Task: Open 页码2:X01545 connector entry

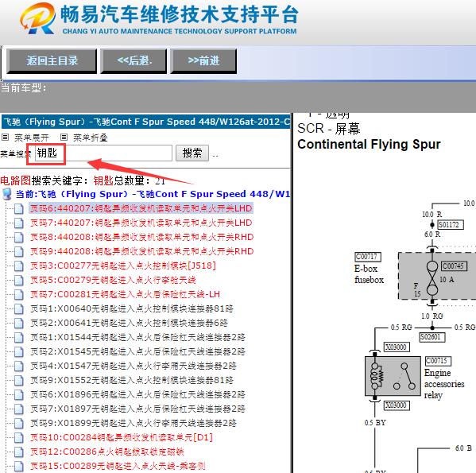Action: [137, 351]
